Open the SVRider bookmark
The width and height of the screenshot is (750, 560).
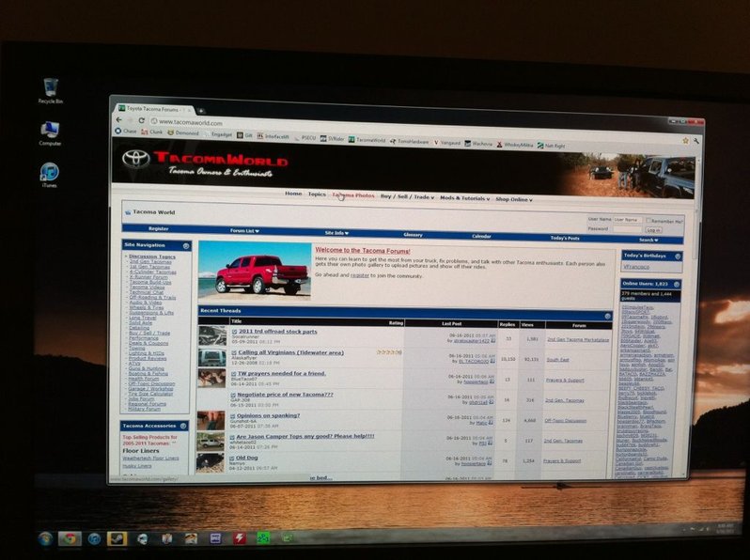(x=332, y=139)
